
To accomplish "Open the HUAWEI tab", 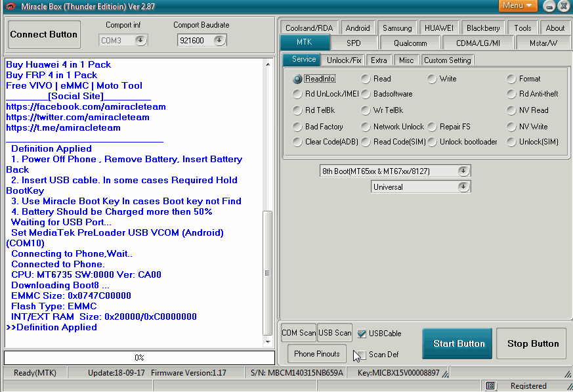I will point(439,28).
